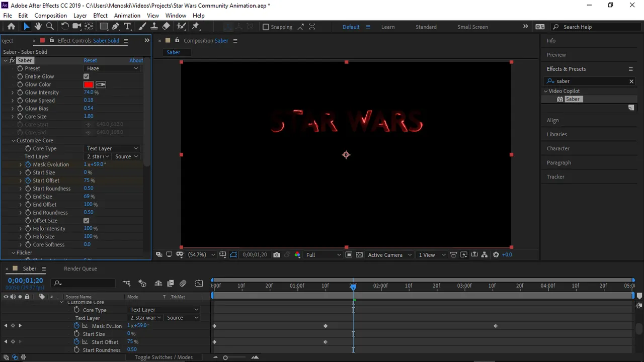Select the Puppet Pin tool
This screenshot has width=644, height=362.
point(196,27)
